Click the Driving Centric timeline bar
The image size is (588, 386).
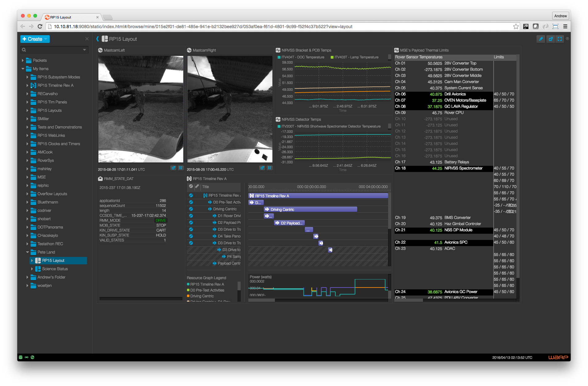tap(310, 209)
